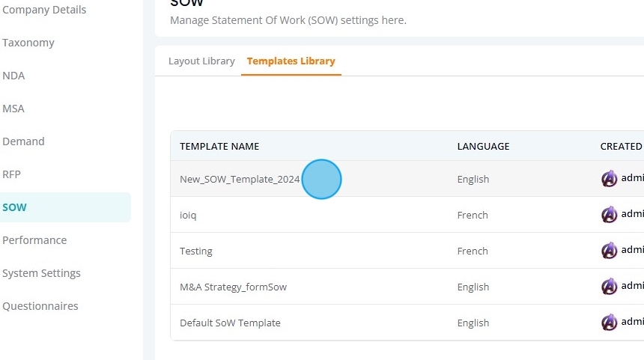Viewport: 644px width, 360px height.
Task: Select the Templates Library tab
Action: tap(291, 61)
